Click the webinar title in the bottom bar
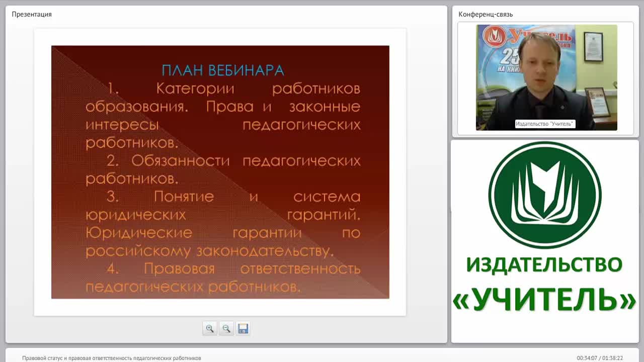Screen dimensions: 644x362 pyautogui.click(x=111, y=358)
